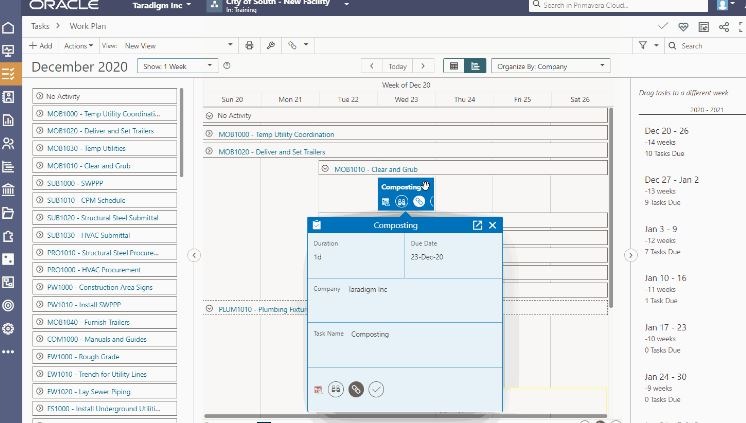This screenshot has width=746, height=423.
Task: Click handoff icon on the Composting task card
Action: point(402,202)
